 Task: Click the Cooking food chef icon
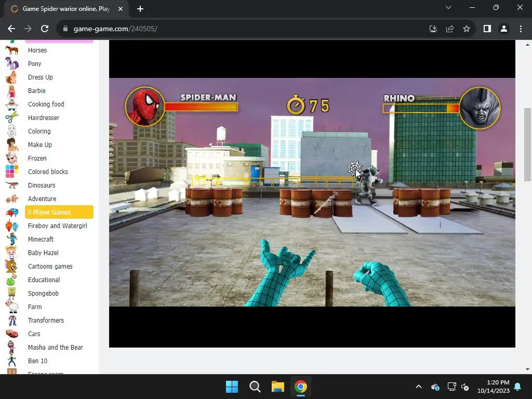point(11,104)
